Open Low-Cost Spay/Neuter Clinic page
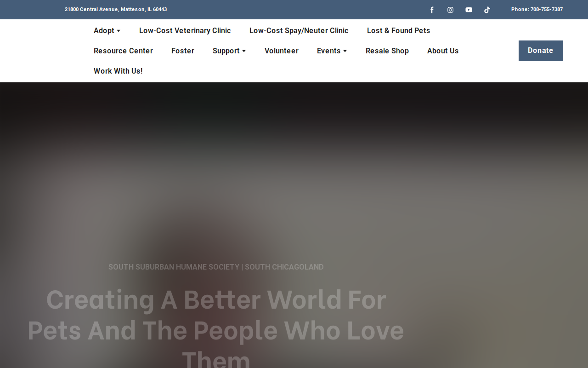This screenshot has width=588, height=368. [x=299, y=30]
